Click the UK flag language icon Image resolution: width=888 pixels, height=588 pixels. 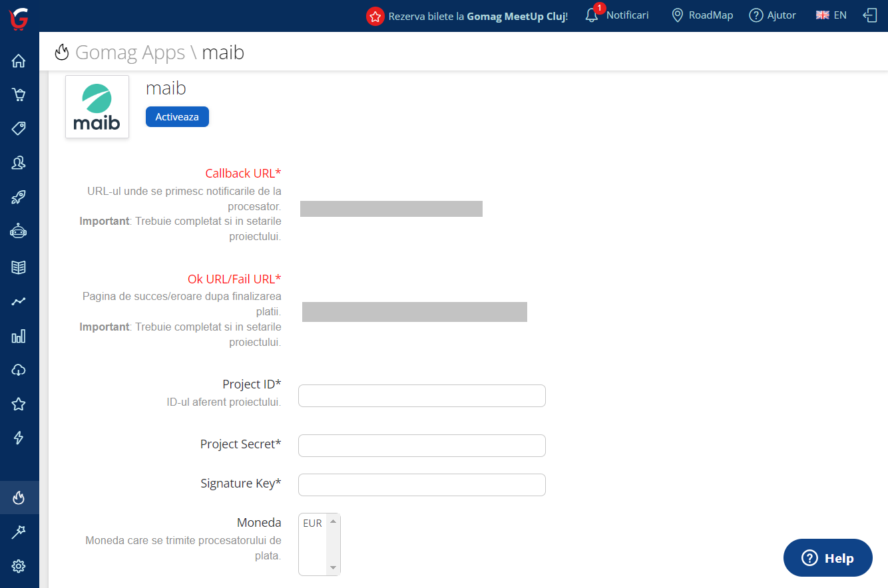tap(822, 15)
